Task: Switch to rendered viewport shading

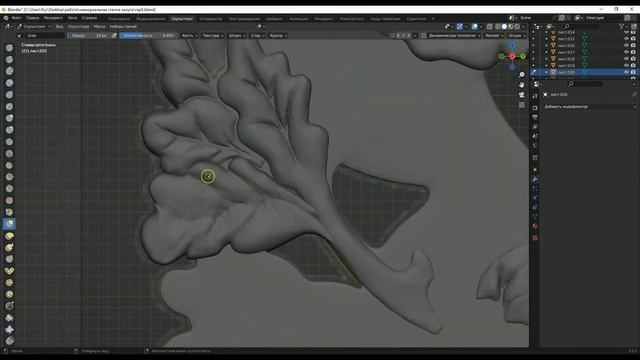Action: 517,27
